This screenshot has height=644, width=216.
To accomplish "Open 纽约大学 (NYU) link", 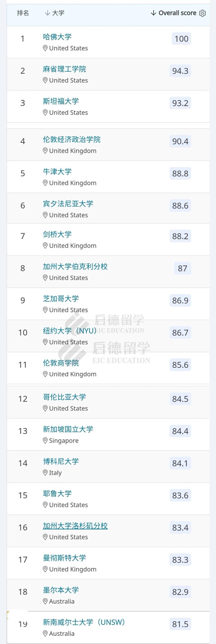I will 69,331.
